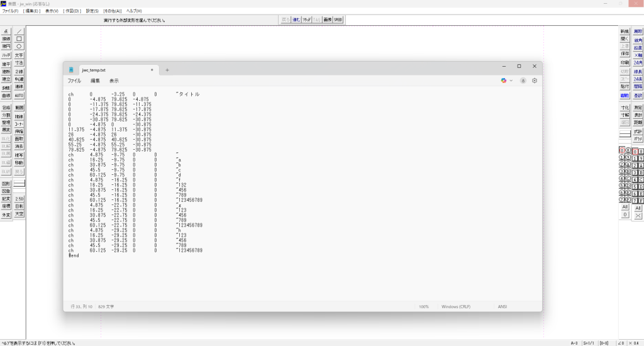Select the rectangle drawing tool icon

pyautogui.click(x=19, y=38)
